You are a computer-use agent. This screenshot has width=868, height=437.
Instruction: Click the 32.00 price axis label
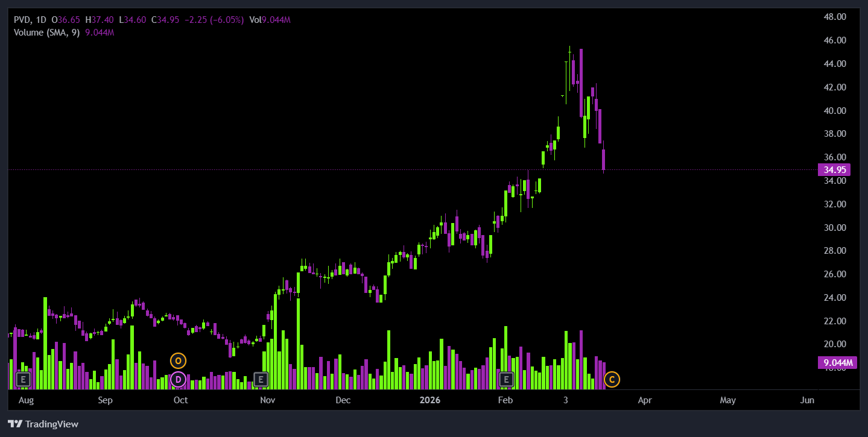[835, 204]
